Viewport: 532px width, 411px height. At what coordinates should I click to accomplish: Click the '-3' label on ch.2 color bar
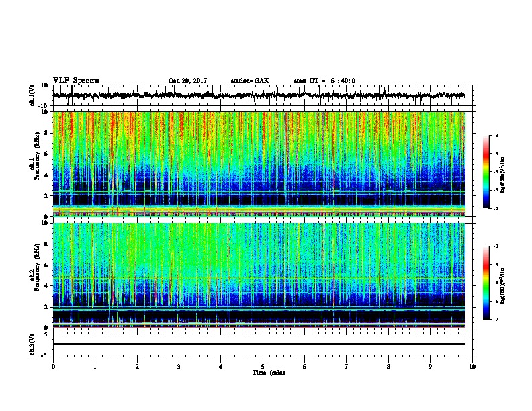pyautogui.click(x=496, y=246)
